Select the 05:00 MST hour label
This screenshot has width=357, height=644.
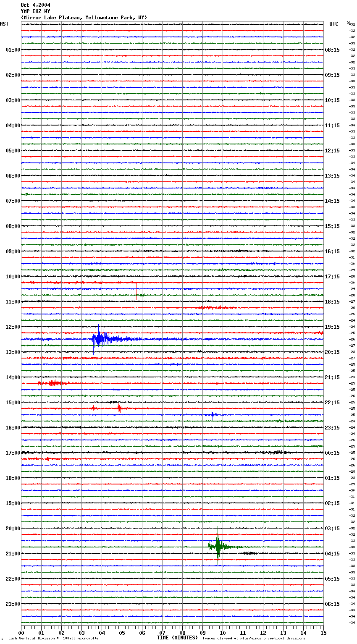pyautogui.click(x=13, y=151)
